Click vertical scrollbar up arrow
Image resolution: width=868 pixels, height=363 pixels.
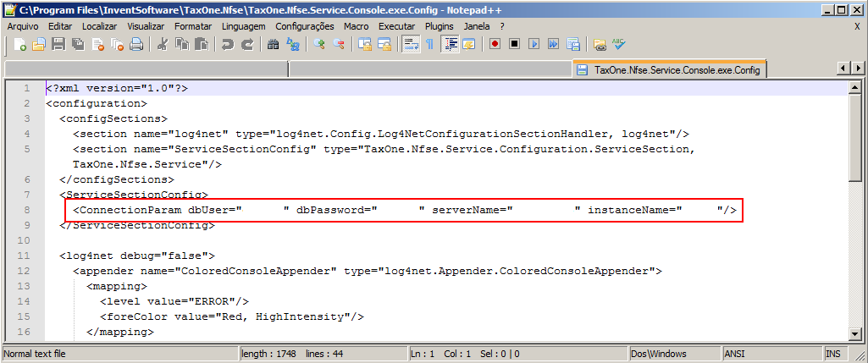click(856, 87)
